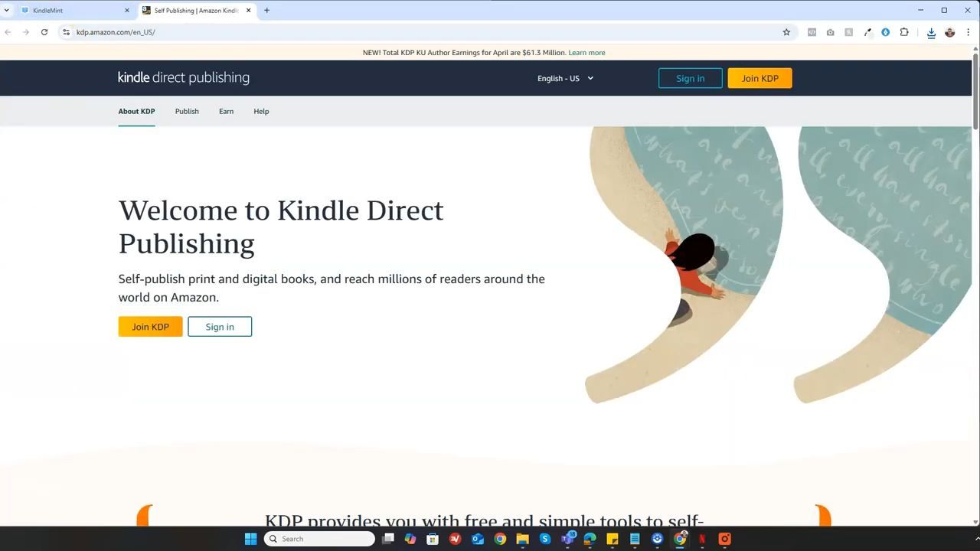The width and height of the screenshot is (980, 551).
Task: Open the Publish menu item
Action: [x=187, y=112]
